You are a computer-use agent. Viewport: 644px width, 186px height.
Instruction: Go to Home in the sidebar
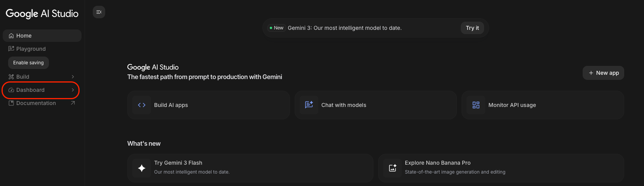click(24, 36)
